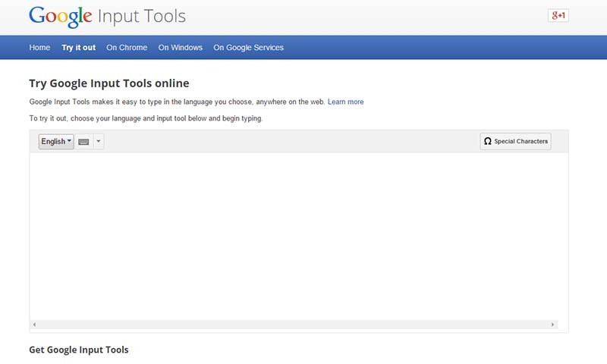Open the English language dropdown
This screenshot has width=607, height=364.
56,142
